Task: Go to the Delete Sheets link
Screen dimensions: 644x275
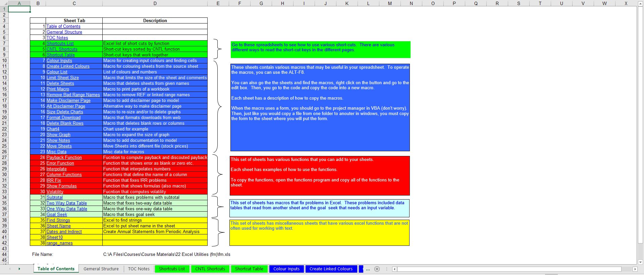Action: pos(60,84)
